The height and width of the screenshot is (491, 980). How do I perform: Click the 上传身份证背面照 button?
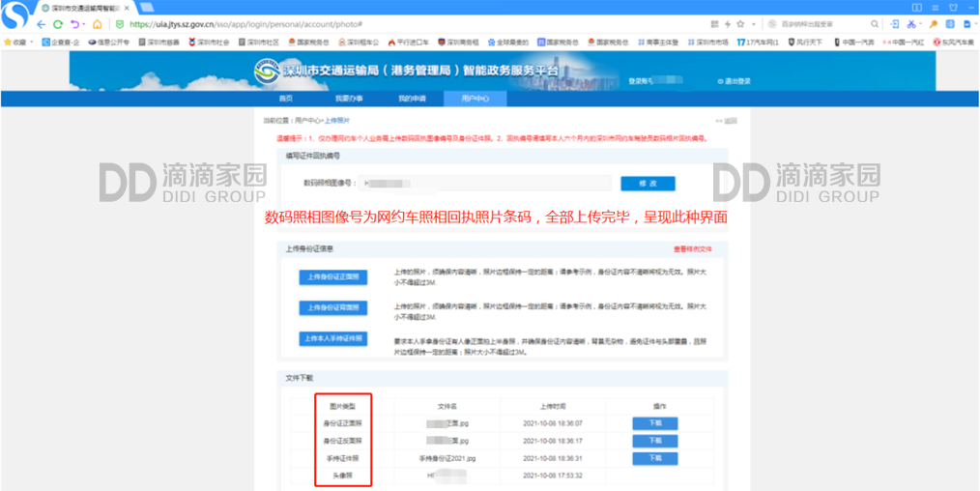(x=333, y=308)
